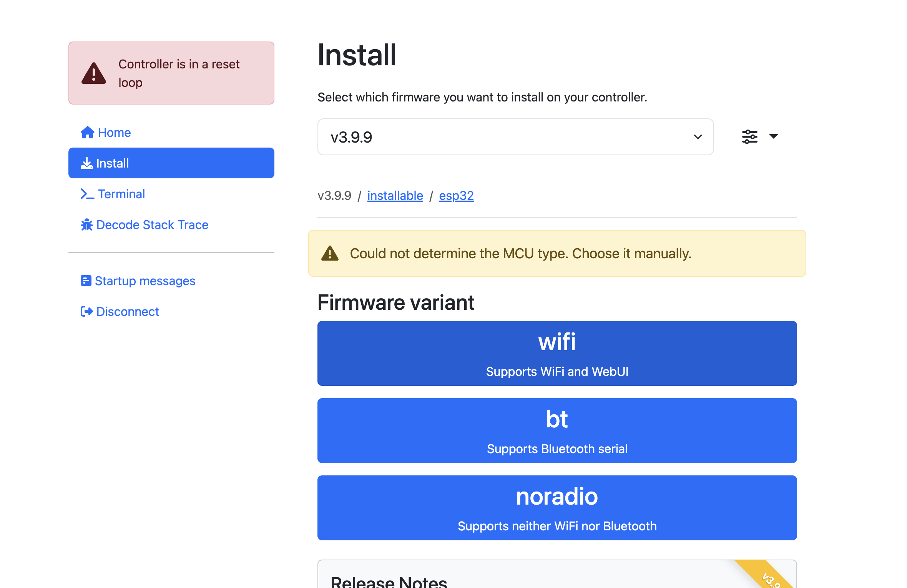Click the reset loop warning triangle icon
The width and height of the screenshot is (907, 588).
[93, 73]
